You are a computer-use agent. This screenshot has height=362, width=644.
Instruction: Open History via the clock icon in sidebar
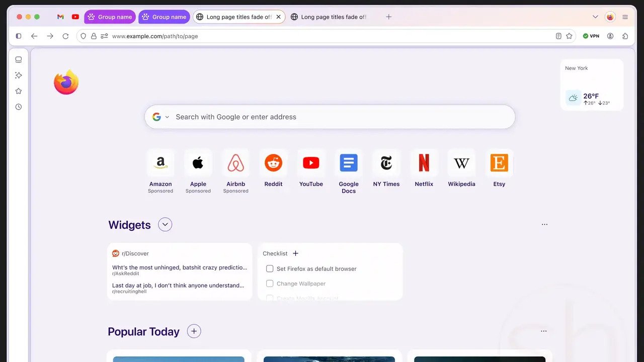19,107
